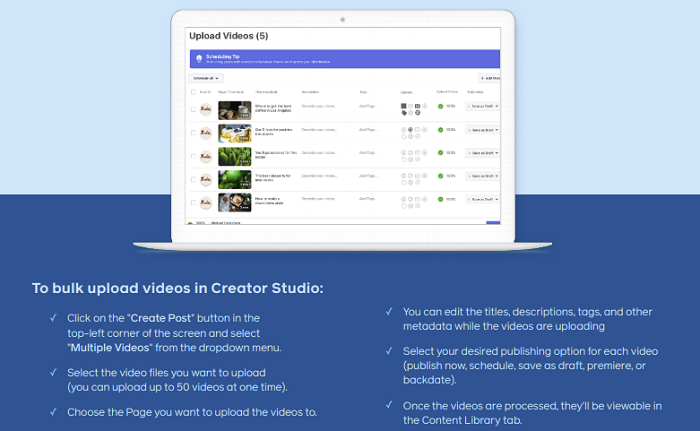
Task: Select the lime video thumbnail
Action: pyautogui.click(x=234, y=180)
